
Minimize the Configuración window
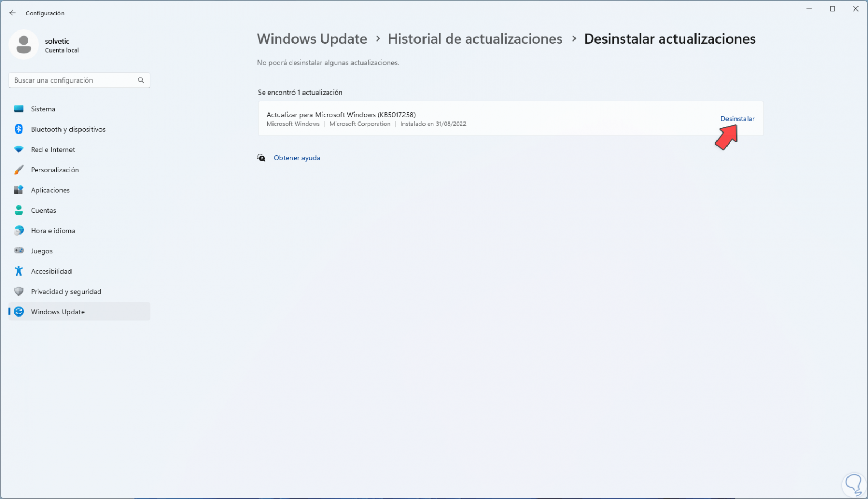point(809,9)
